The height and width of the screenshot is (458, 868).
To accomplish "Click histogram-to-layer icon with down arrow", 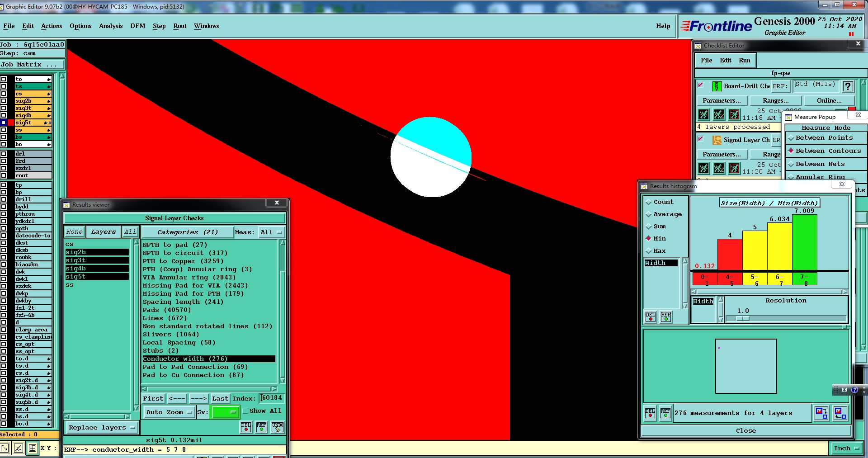I will [x=821, y=413].
